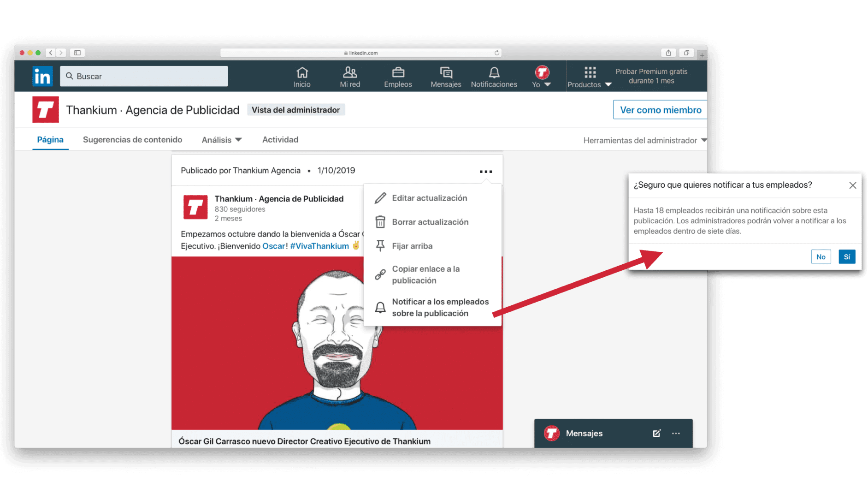Click Publicado por Thankium Agencia text
868x488 pixels.
(241, 171)
